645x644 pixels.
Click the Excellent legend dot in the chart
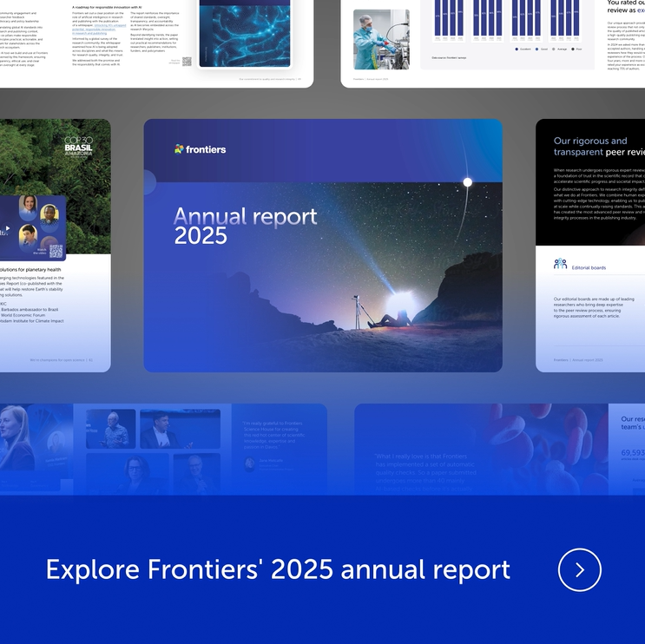tap(517, 49)
